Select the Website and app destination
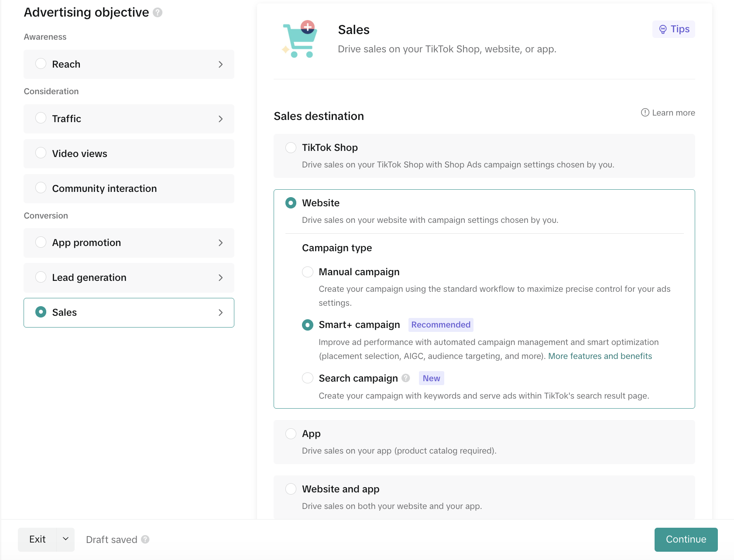The height and width of the screenshot is (560, 734). point(484,497)
